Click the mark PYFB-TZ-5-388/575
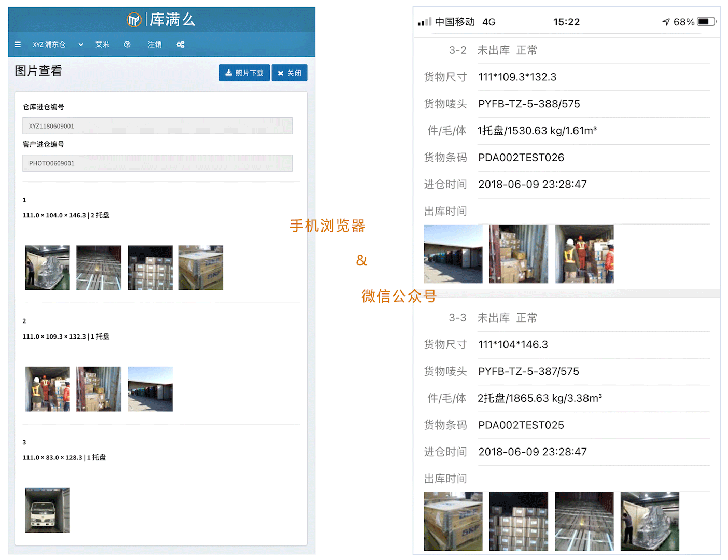The width and height of the screenshot is (728, 560). click(529, 104)
